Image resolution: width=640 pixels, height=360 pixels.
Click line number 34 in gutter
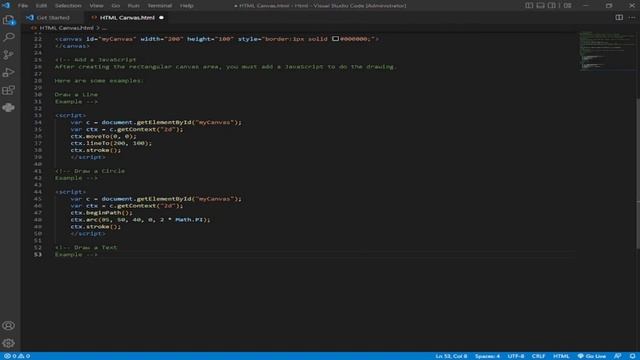(38, 122)
